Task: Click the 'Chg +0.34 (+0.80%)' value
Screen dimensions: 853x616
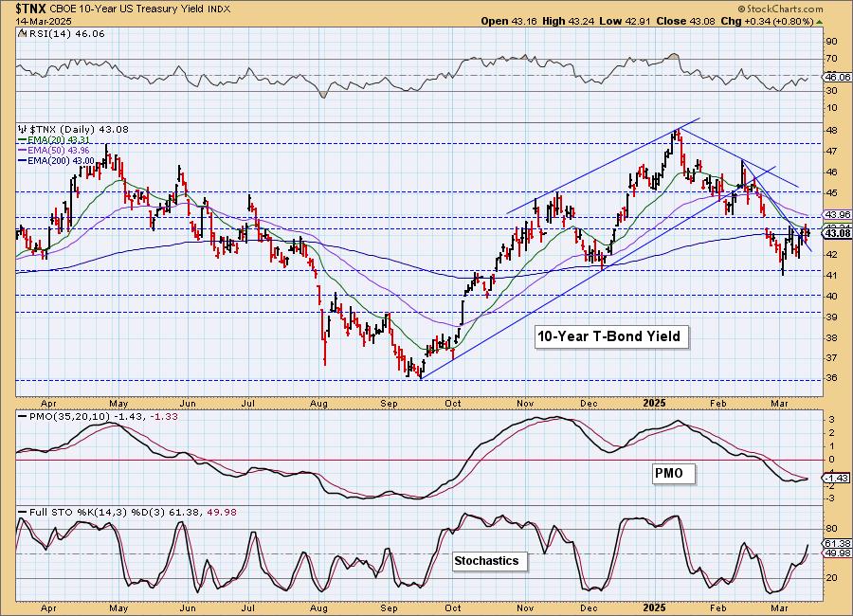Action: click(767, 21)
